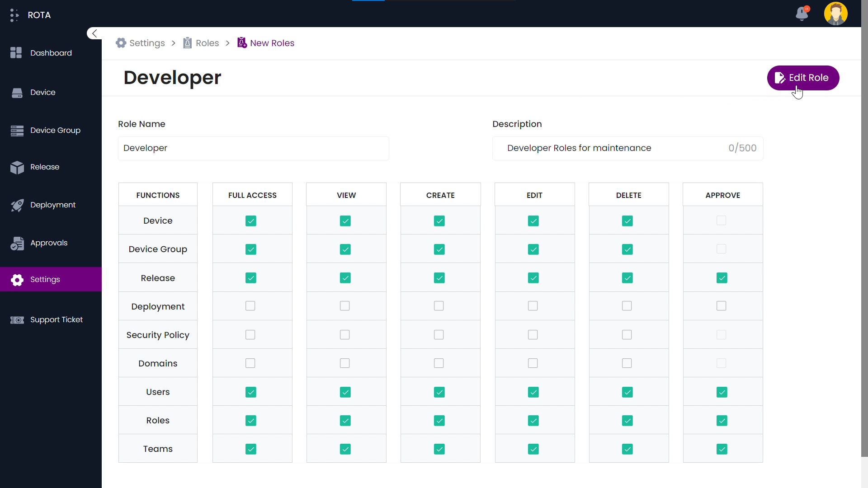Click the Edit Role button
The width and height of the screenshot is (868, 488).
[803, 78]
